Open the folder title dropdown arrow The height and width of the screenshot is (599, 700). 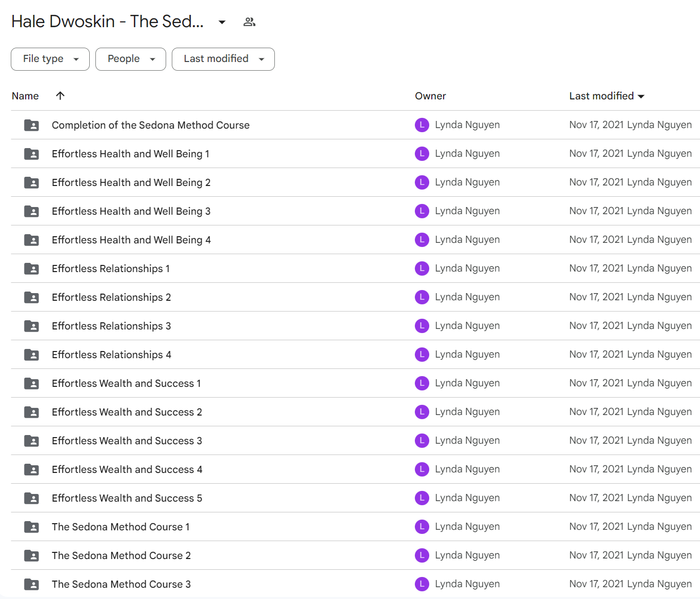pyautogui.click(x=222, y=22)
